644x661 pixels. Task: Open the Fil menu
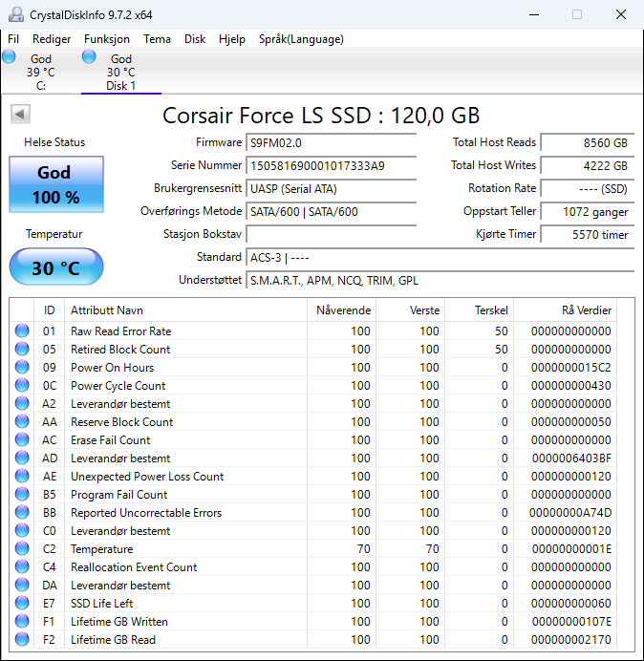(13, 39)
